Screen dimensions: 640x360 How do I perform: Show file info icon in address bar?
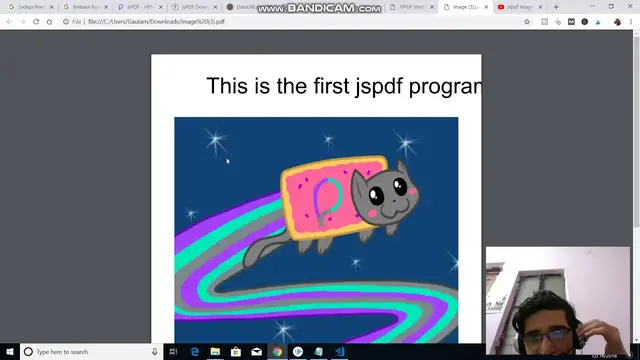(66, 22)
